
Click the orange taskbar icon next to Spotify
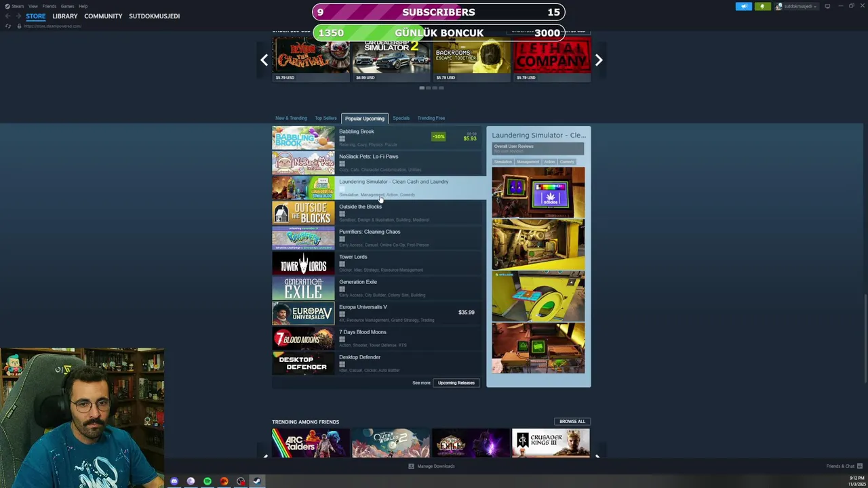coord(224,481)
